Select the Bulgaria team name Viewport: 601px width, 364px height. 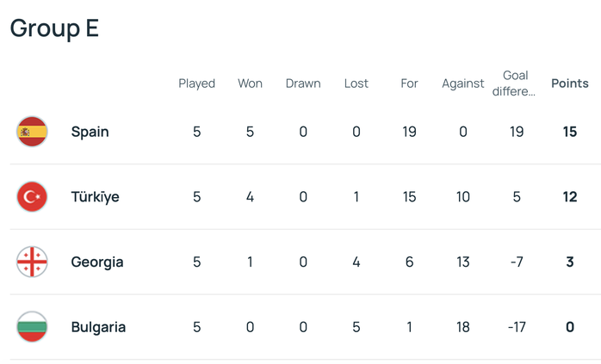tap(98, 327)
